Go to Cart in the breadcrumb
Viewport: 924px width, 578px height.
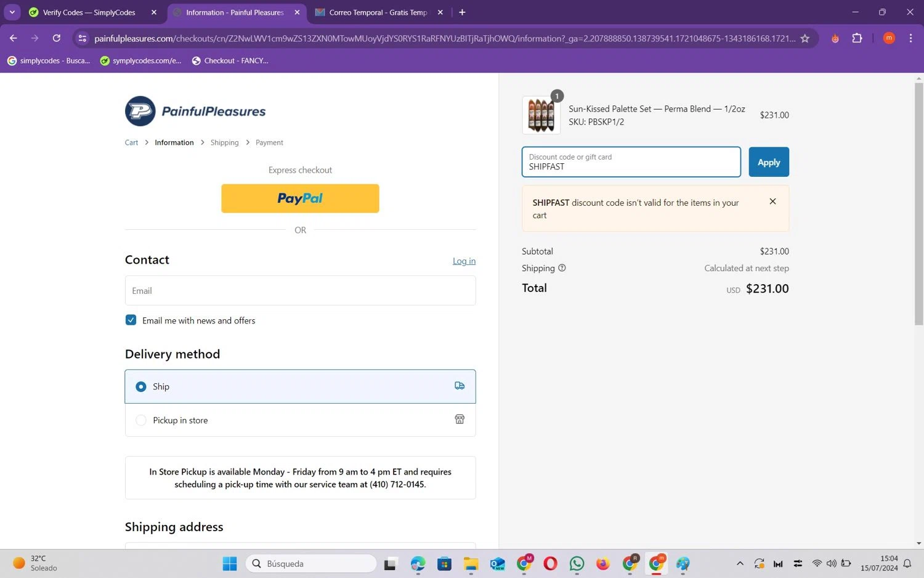(131, 142)
